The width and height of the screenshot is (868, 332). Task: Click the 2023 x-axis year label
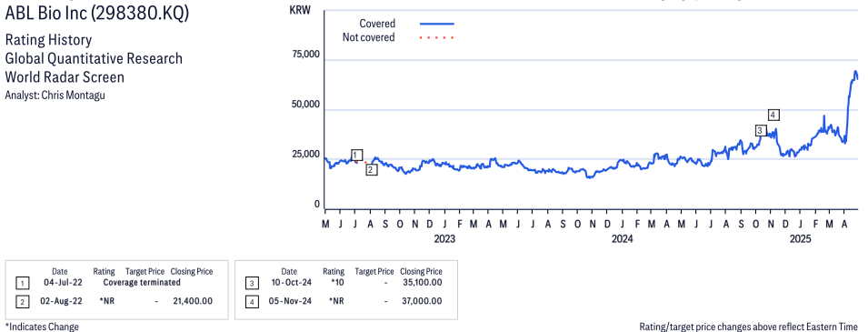[x=444, y=239]
